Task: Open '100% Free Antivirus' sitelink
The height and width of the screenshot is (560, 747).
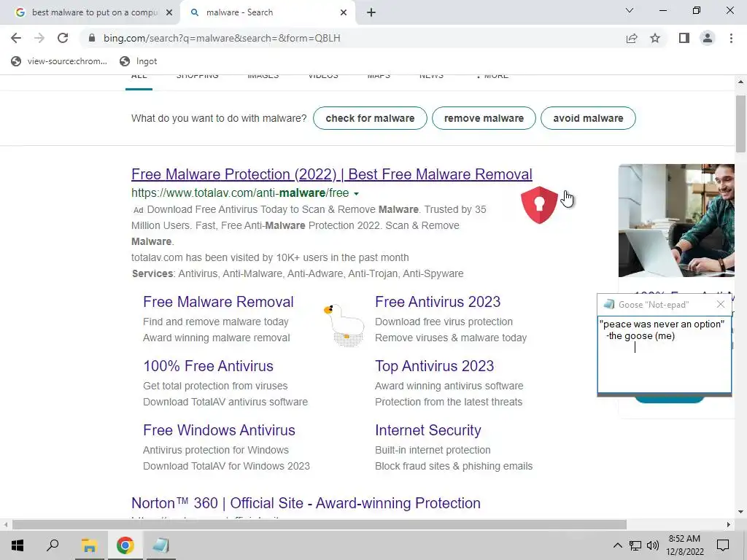Action: 208,366
